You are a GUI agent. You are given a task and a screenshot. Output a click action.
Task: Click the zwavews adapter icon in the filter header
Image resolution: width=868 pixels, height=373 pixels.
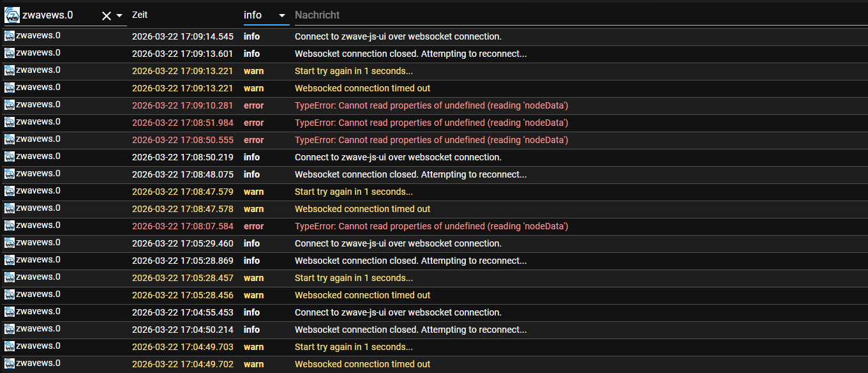coord(12,15)
